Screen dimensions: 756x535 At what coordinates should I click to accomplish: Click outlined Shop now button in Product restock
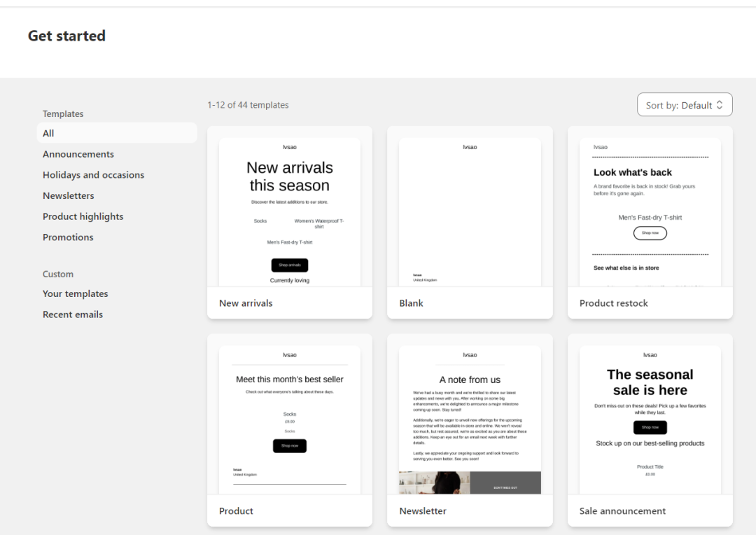click(x=650, y=233)
